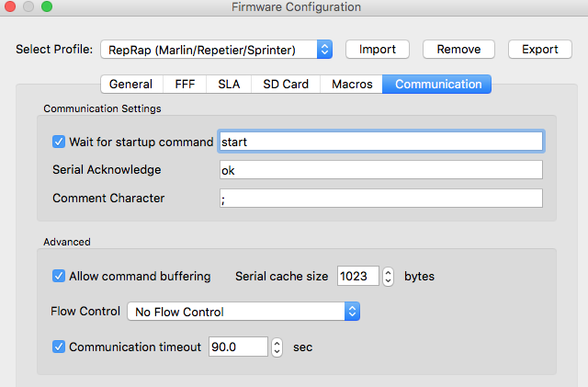Screen dimensions: 588x387
Task: Click the Communication timeout value field
Action: point(238,347)
